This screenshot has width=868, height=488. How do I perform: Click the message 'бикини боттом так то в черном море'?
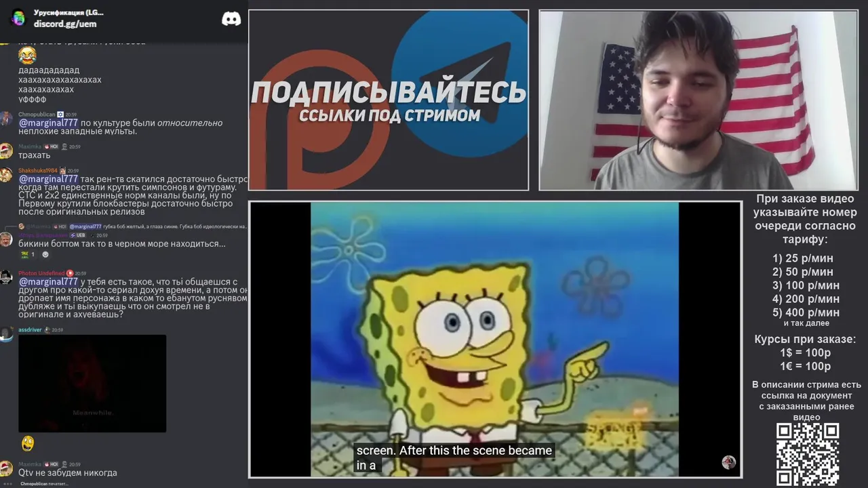[122, 244]
